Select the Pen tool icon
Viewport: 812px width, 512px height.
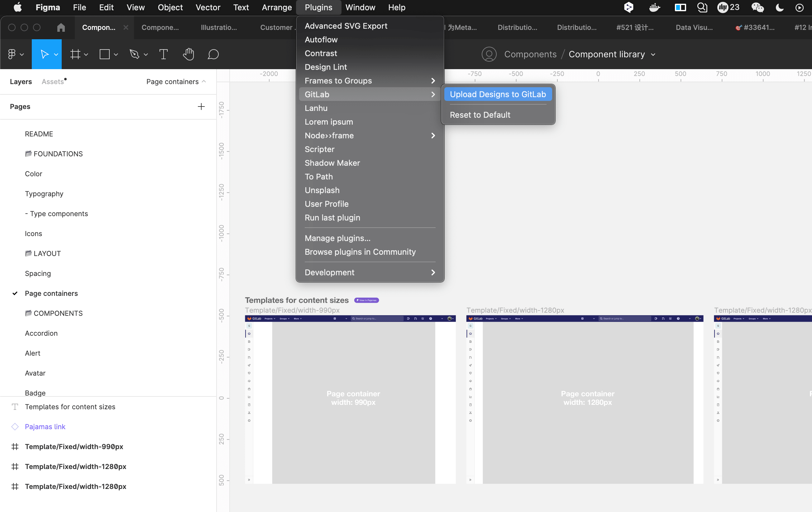[x=135, y=54]
